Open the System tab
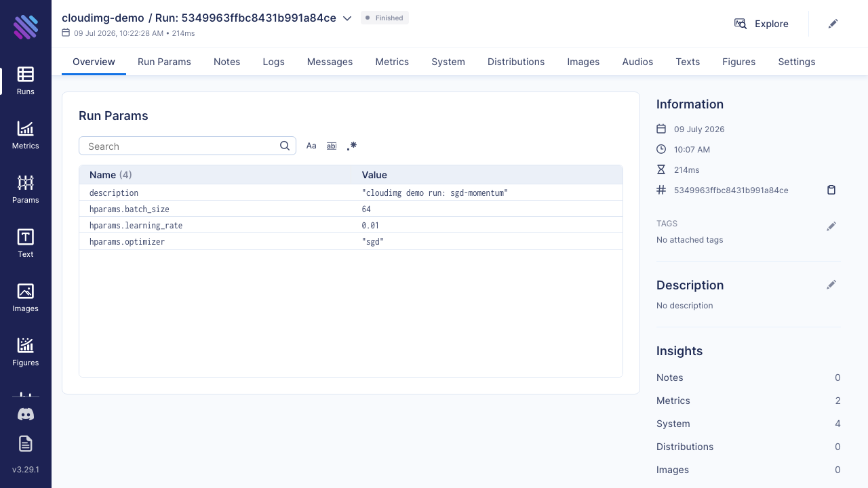The height and width of the screenshot is (488, 868). click(448, 62)
